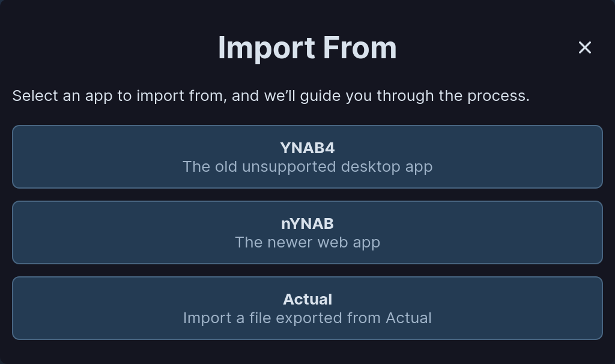
Task: Click the YNAB4 card heading
Action: click(x=307, y=148)
